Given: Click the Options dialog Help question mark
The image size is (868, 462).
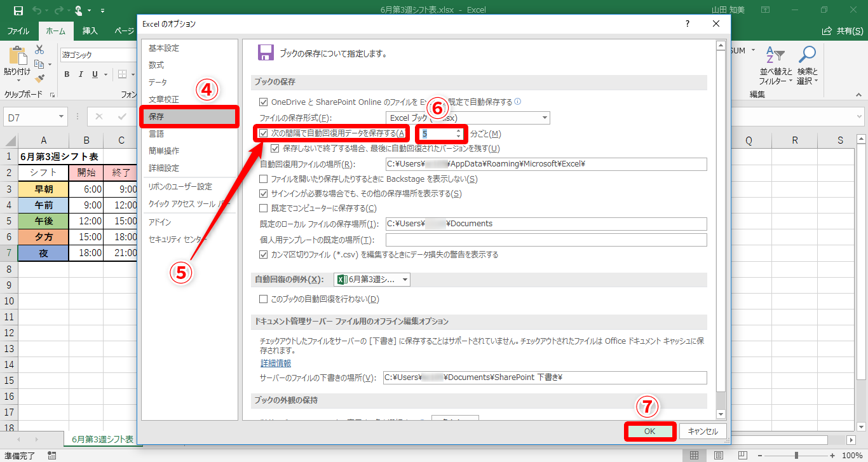Looking at the screenshot, I should tap(687, 24).
